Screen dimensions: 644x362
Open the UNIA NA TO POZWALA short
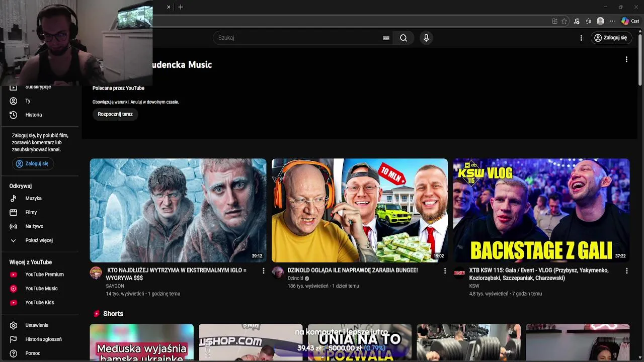pos(360,342)
